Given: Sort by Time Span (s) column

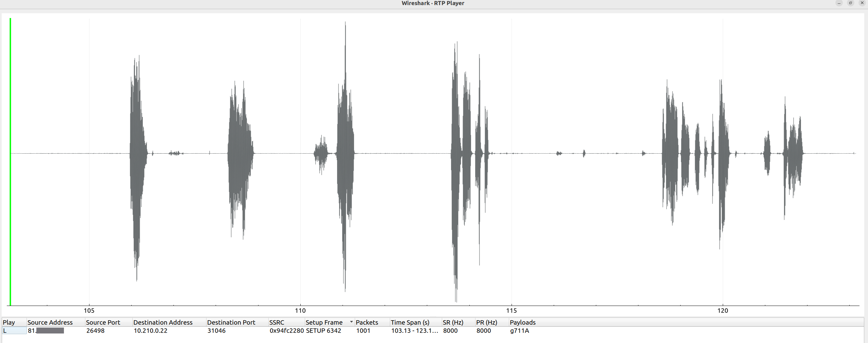Looking at the screenshot, I should click(410, 322).
